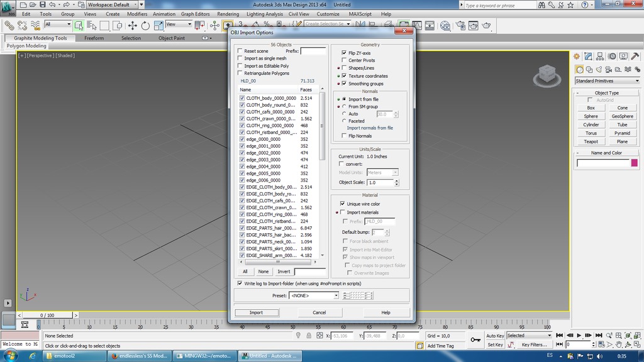Select the Geometry category sphere icon

(x=579, y=70)
